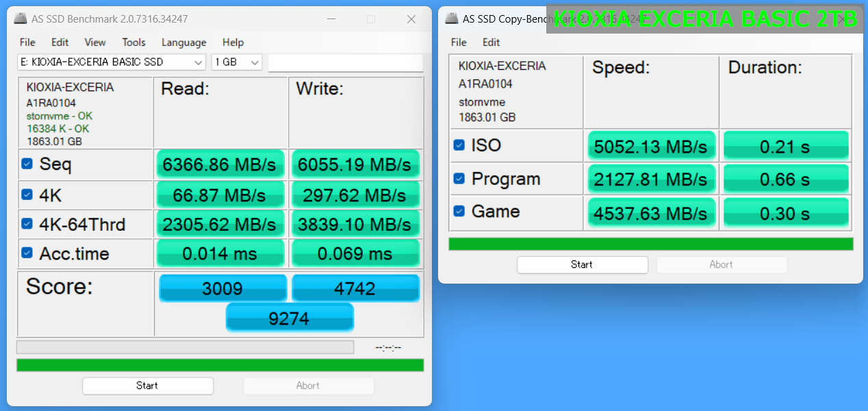Toggle the 4K test checkbox
The image size is (868, 411).
[27, 195]
